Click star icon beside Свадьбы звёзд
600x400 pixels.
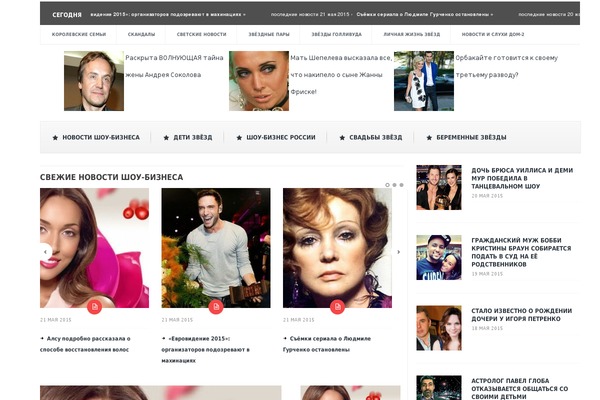[x=342, y=137]
